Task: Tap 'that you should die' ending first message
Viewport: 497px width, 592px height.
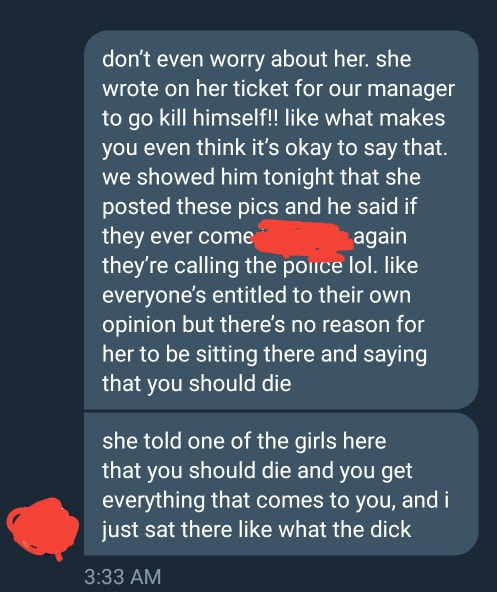Action: (196, 384)
